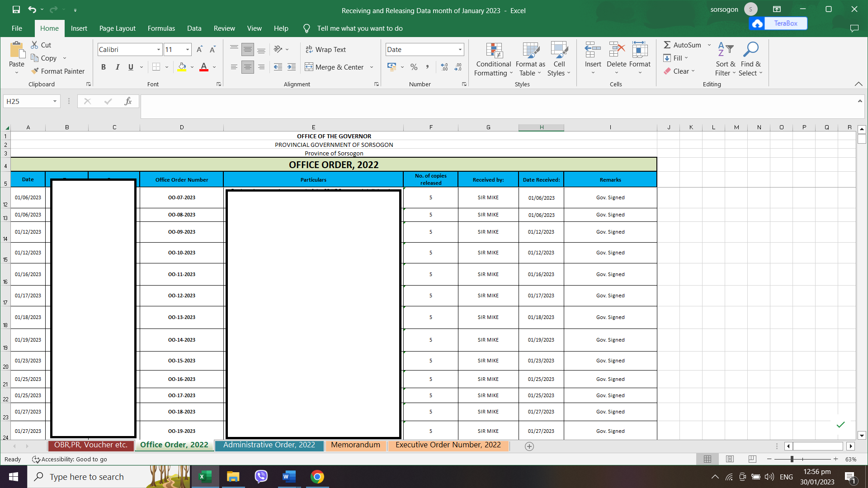868x488 pixels.
Task: Click the Accounting Number Format icon
Action: pos(392,67)
